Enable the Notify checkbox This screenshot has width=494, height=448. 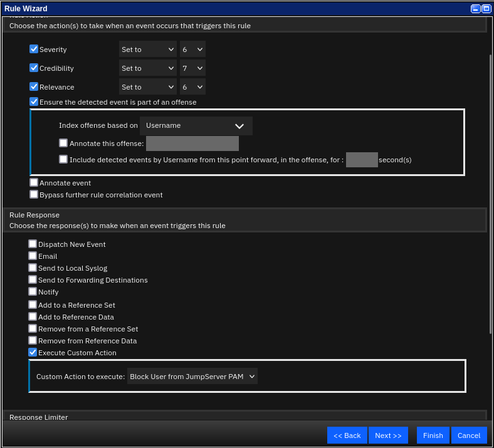[x=33, y=291]
